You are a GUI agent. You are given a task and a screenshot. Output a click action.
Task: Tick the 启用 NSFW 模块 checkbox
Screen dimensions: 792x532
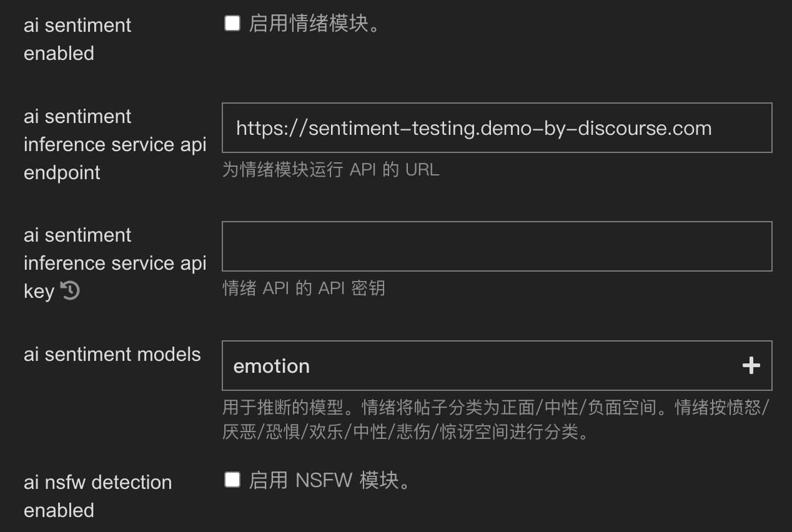[232, 480]
